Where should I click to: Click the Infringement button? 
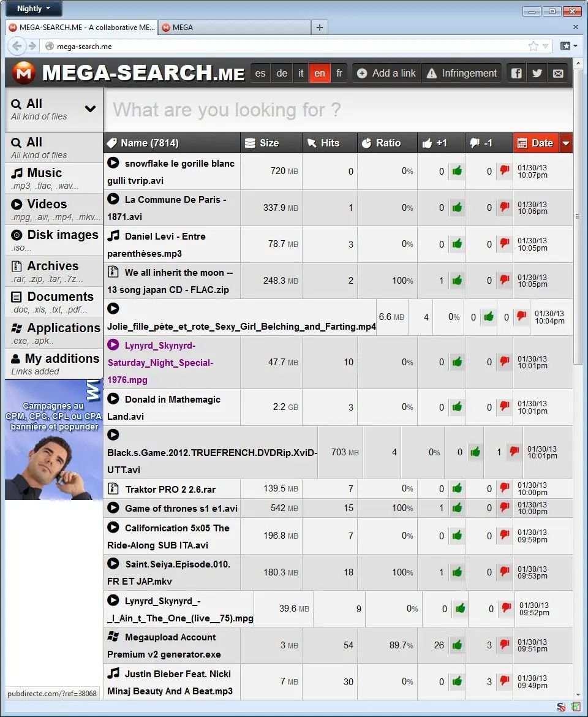[x=462, y=73]
